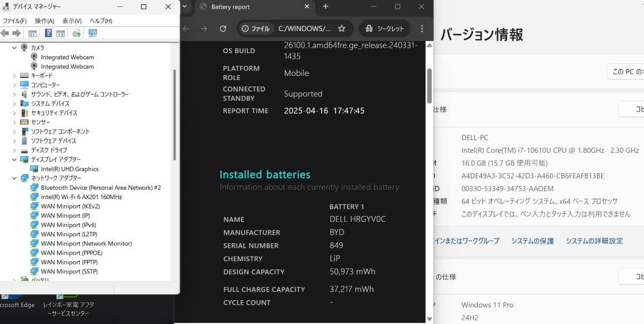Viewport: 644px width, 324px height.
Task: Collapse the ディスプレイ アダプター category
Action: pos(15,159)
